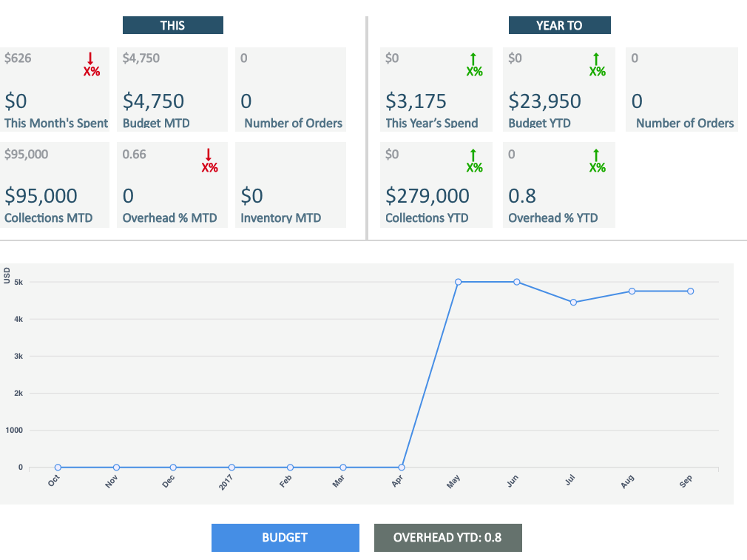Click green up arrow on Overhead % YTD card
747x560 pixels.
point(596,155)
